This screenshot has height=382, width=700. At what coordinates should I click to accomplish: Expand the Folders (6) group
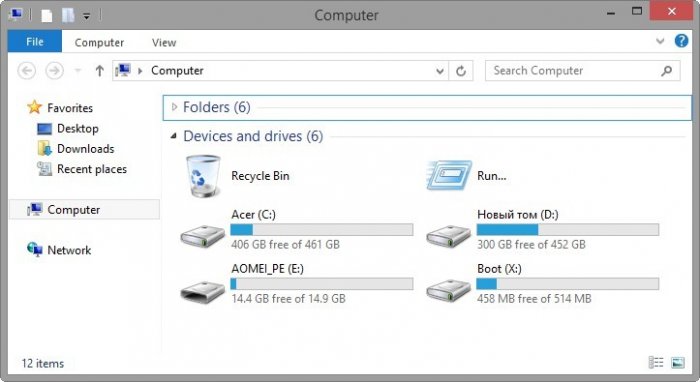coord(174,107)
